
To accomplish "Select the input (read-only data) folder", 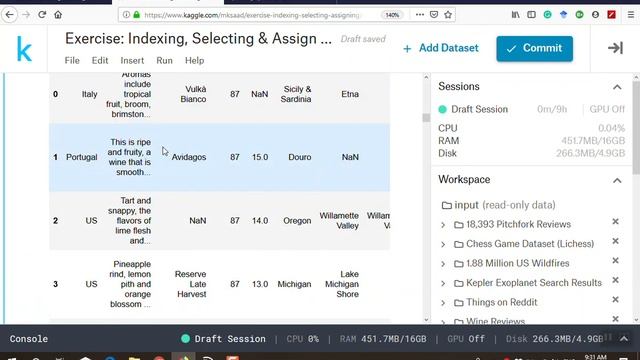I will tap(498, 205).
